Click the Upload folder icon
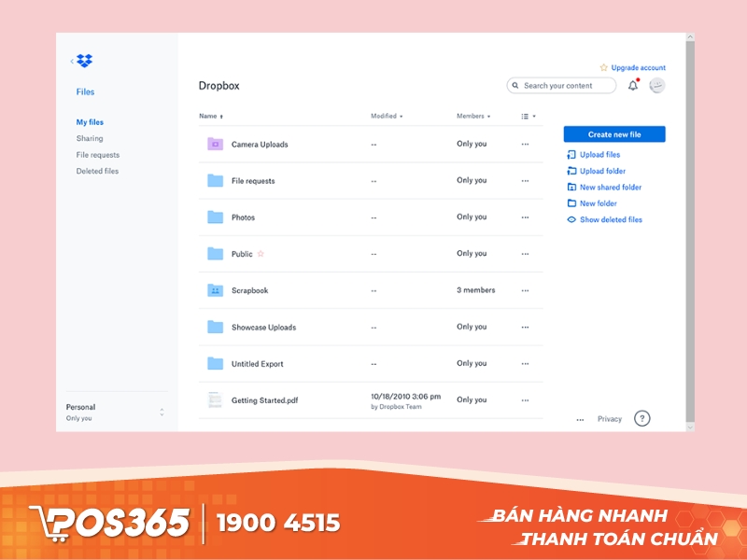 571,171
